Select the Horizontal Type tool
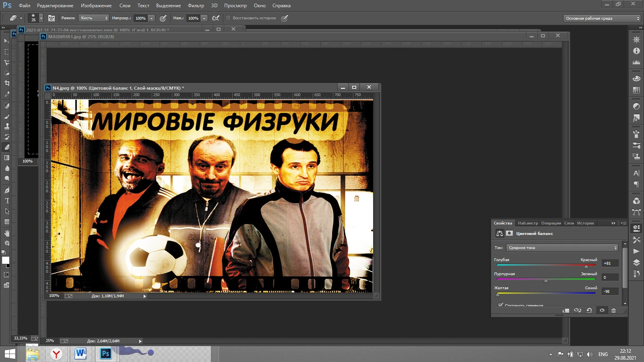The image size is (644, 362). pyautogui.click(x=7, y=201)
